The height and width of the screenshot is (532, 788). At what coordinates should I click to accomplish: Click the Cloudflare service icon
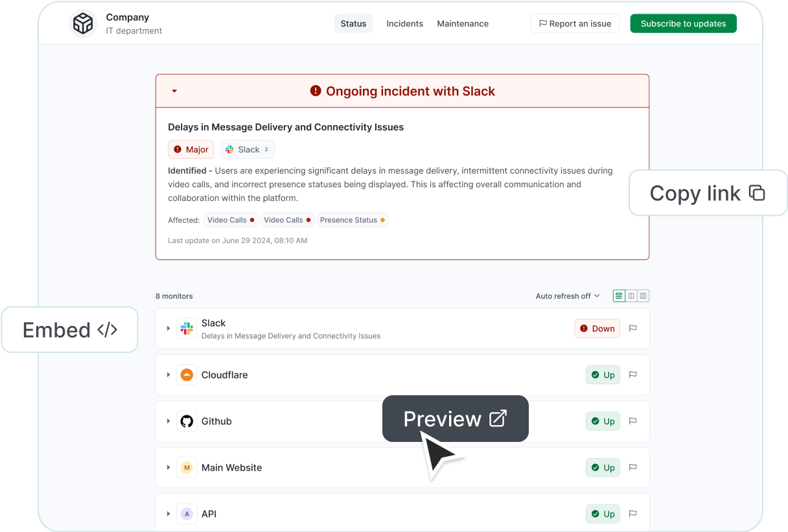coord(187,375)
